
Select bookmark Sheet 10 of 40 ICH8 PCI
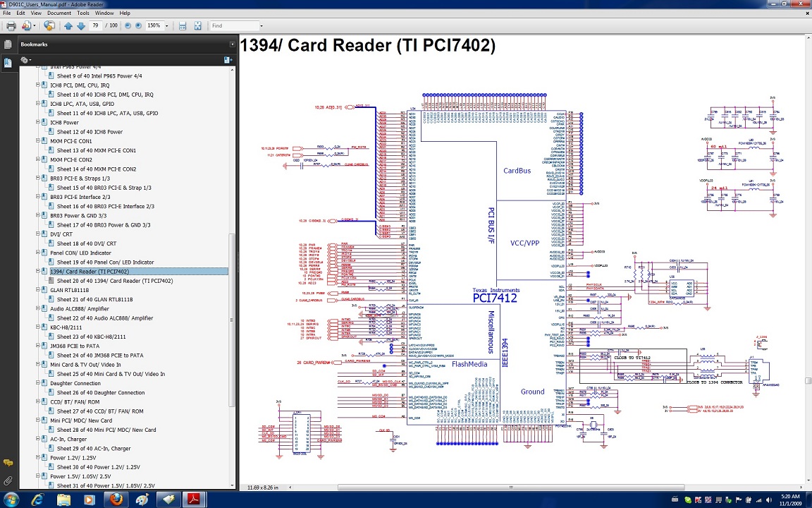(105, 95)
